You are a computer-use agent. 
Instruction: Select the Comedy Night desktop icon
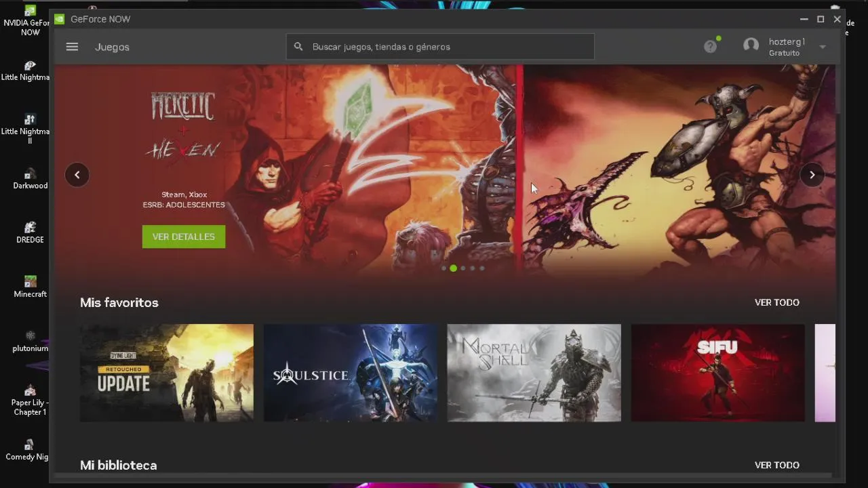[x=28, y=451]
